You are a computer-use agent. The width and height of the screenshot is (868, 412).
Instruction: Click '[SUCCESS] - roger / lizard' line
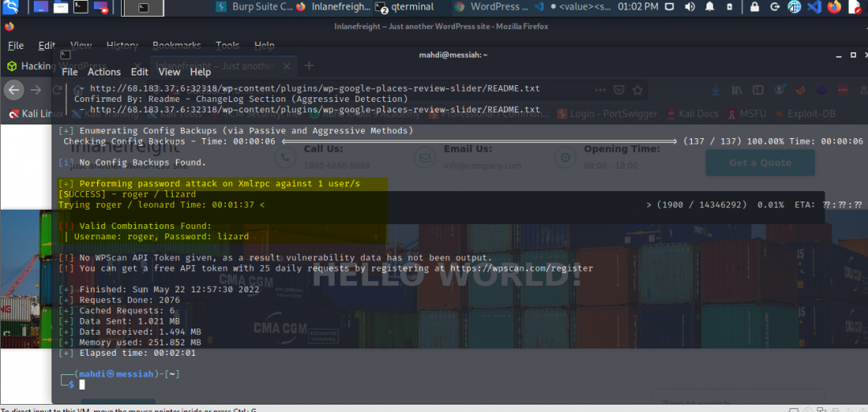(x=127, y=194)
